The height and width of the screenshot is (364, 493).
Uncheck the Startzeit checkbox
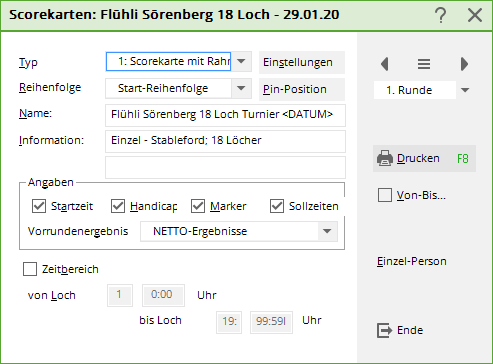click(39, 206)
